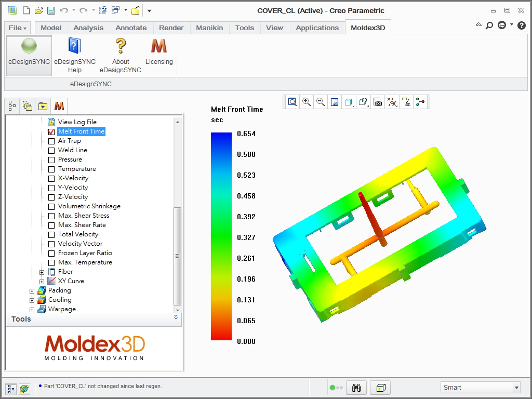Close the window via the quick access icon
532x399 pixels.
tap(136, 10)
